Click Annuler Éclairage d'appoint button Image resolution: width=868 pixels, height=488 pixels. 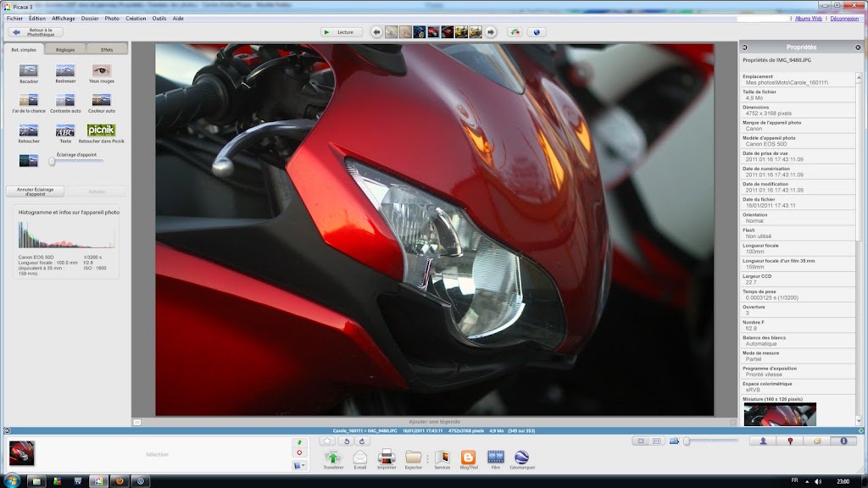click(35, 191)
